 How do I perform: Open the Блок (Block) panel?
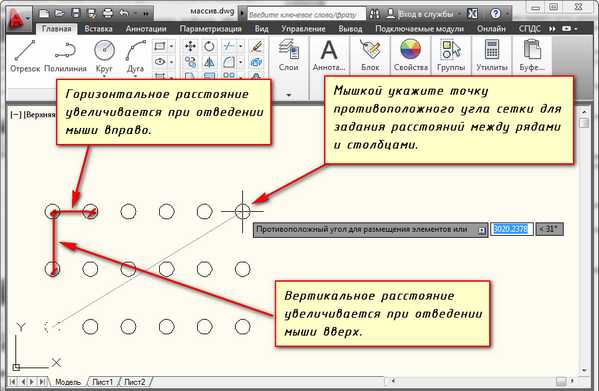(370, 55)
